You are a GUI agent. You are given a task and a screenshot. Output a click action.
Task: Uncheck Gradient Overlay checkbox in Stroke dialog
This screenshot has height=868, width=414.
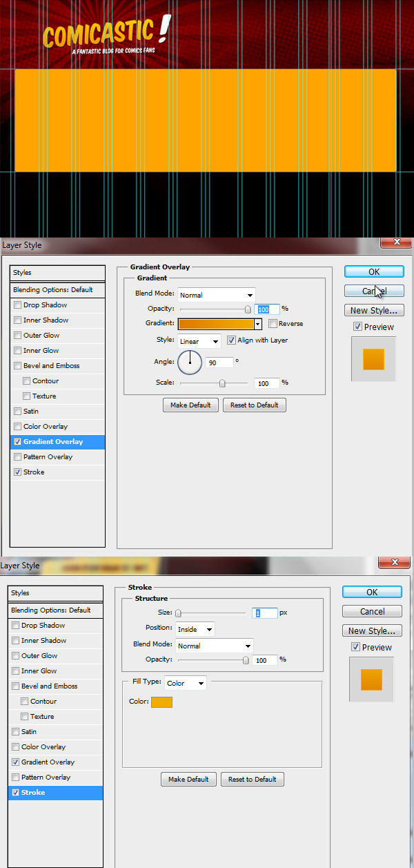[15, 762]
